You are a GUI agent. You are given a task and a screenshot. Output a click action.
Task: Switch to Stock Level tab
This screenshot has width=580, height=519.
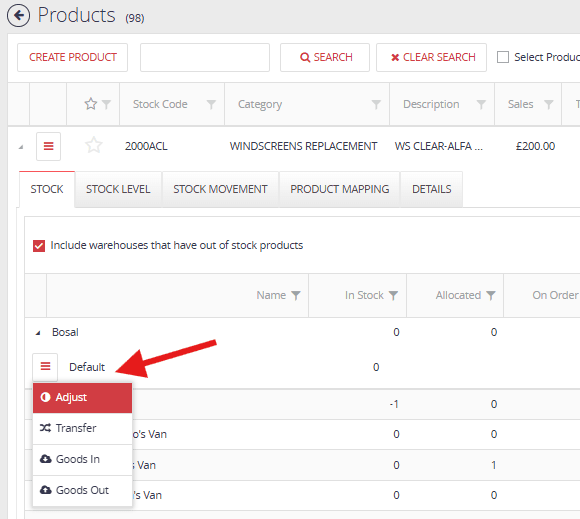118,189
